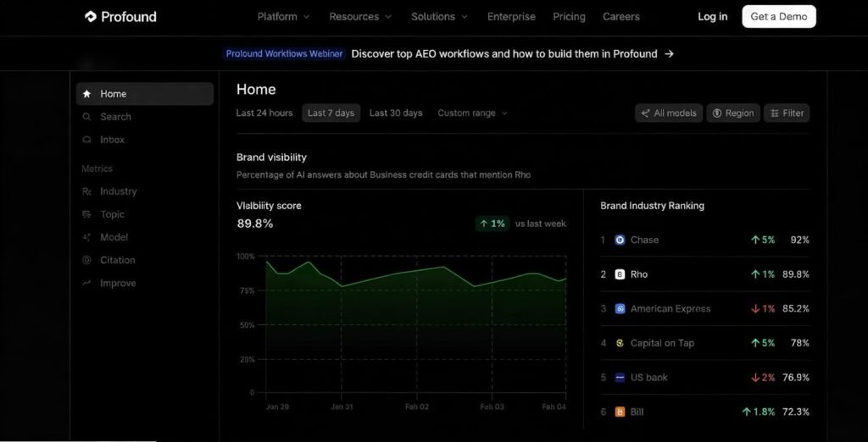Viewport: 868px width, 442px height.
Task: Click the Profound logo icon
Action: [91, 17]
